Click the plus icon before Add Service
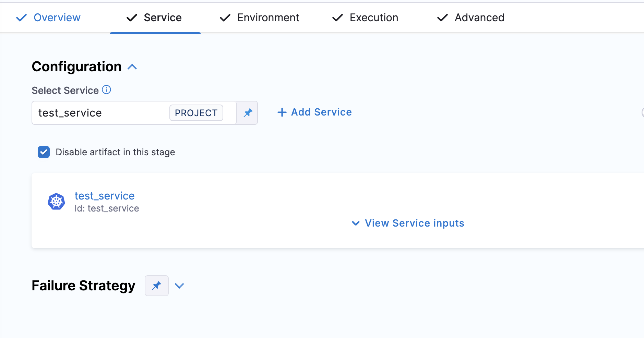The image size is (644, 338). tap(282, 112)
